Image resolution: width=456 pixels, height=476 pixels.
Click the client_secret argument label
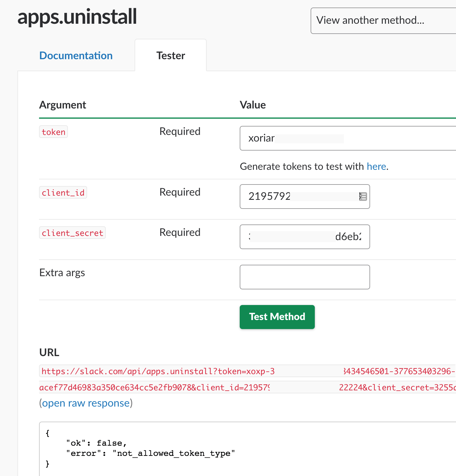pos(72,233)
